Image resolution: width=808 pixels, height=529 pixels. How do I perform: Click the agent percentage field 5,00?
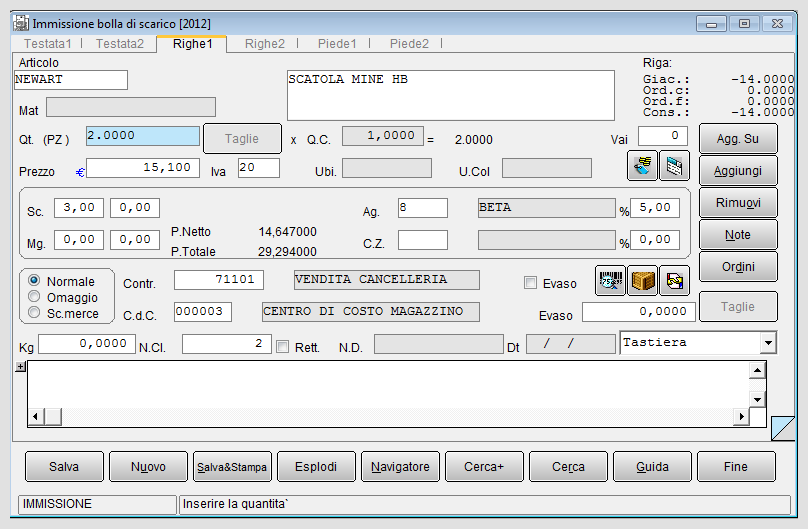pyautogui.click(x=655, y=208)
